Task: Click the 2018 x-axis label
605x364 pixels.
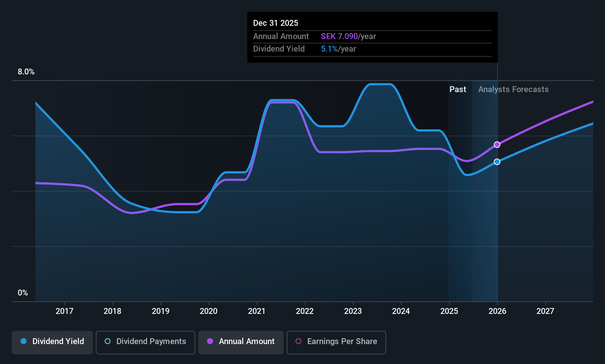Action: point(112,311)
